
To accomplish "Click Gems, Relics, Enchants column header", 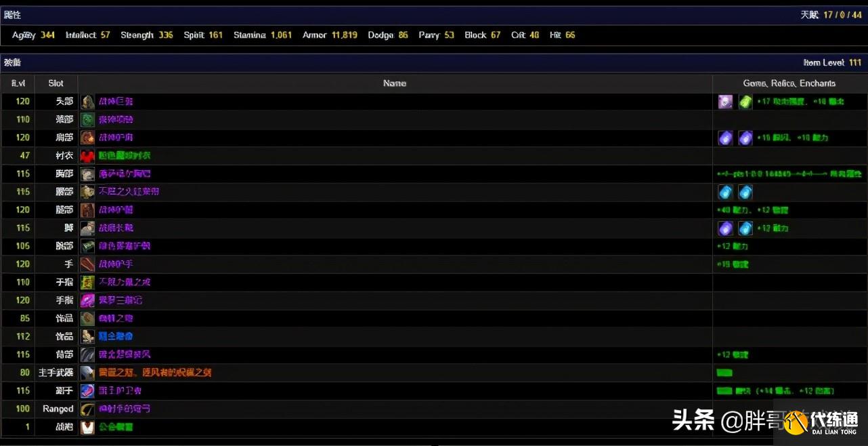I will 789,83.
